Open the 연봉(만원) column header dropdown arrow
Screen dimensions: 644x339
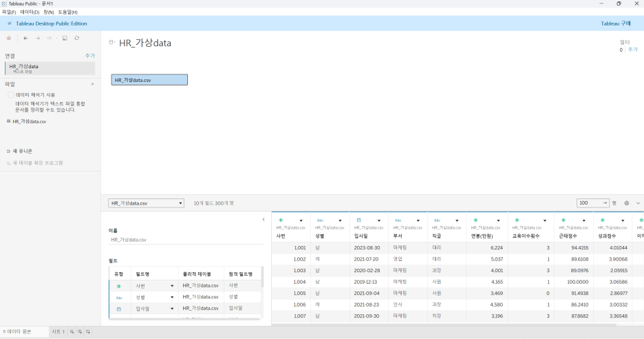tap(498, 220)
